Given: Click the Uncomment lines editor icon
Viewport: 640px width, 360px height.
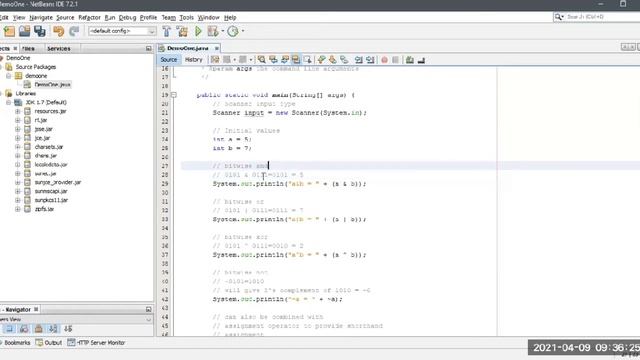Looking at the screenshot, I should (x=421, y=60).
